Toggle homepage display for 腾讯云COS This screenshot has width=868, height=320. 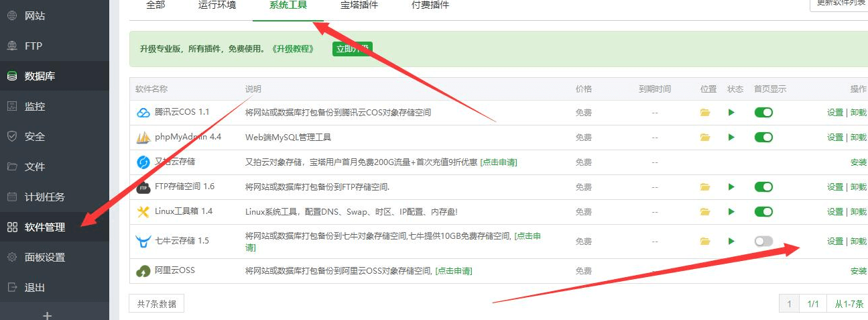click(x=763, y=113)
